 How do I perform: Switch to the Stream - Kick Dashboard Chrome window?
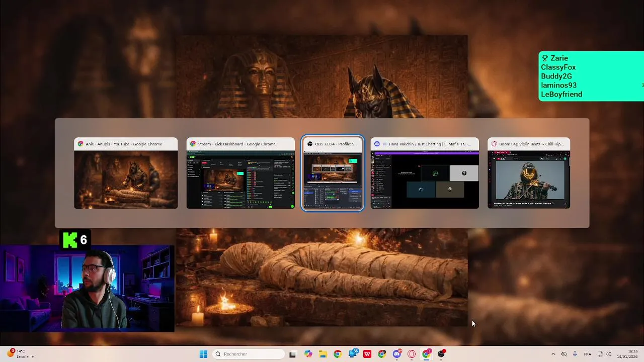point(240,173)
